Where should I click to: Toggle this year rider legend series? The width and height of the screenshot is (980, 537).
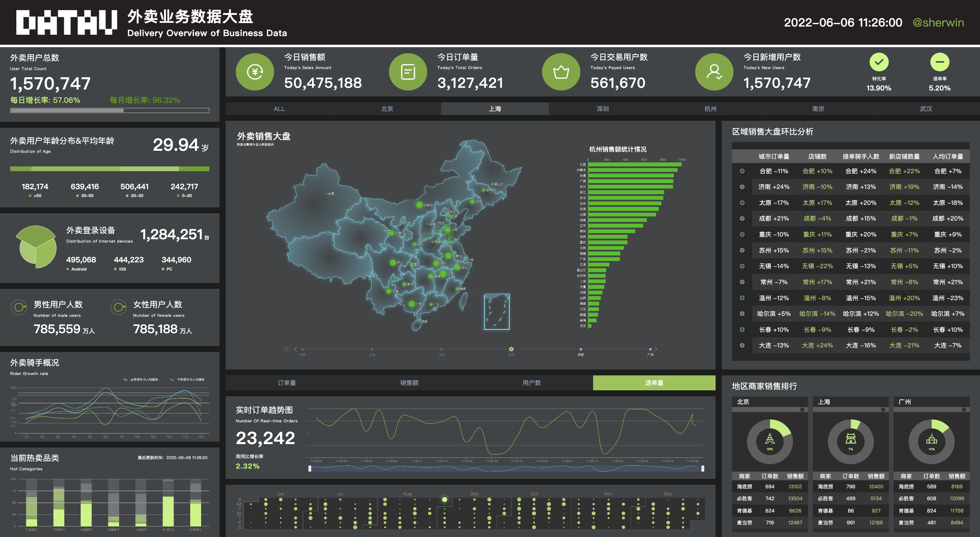187,379
